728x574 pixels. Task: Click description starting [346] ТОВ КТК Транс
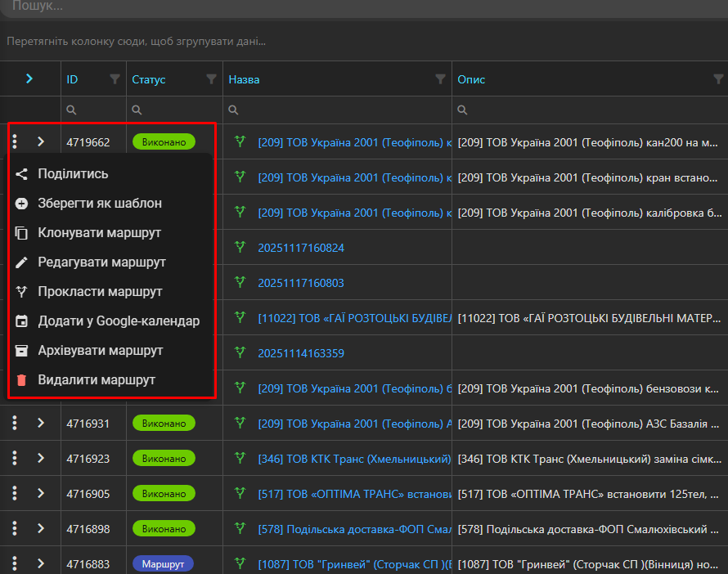click(589, 459)
